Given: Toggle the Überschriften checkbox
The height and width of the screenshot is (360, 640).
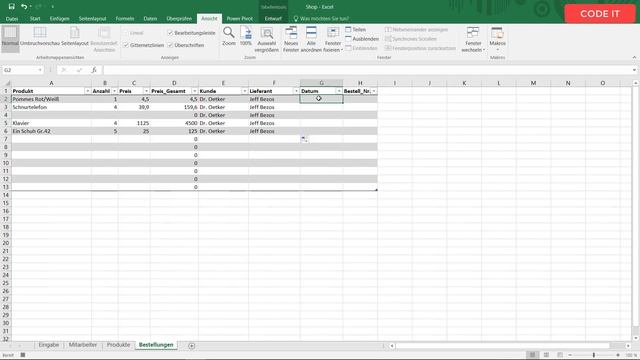Looking at the screenshot, I should [x=171, y=45].
